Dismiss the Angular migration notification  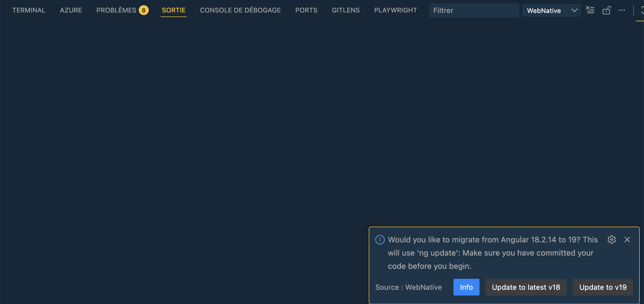click(x=627, y=240)
